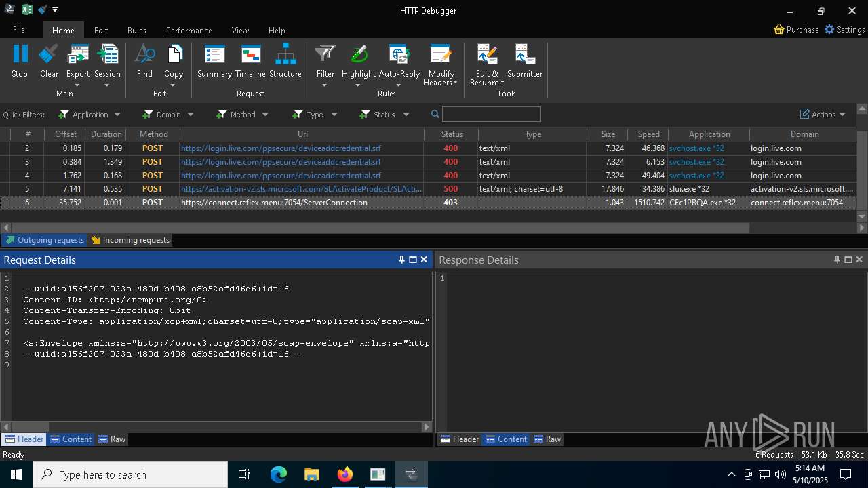The image size is (868, 488).
Task: Switch to the Performance ribbon tab
Action: [189, 30]
